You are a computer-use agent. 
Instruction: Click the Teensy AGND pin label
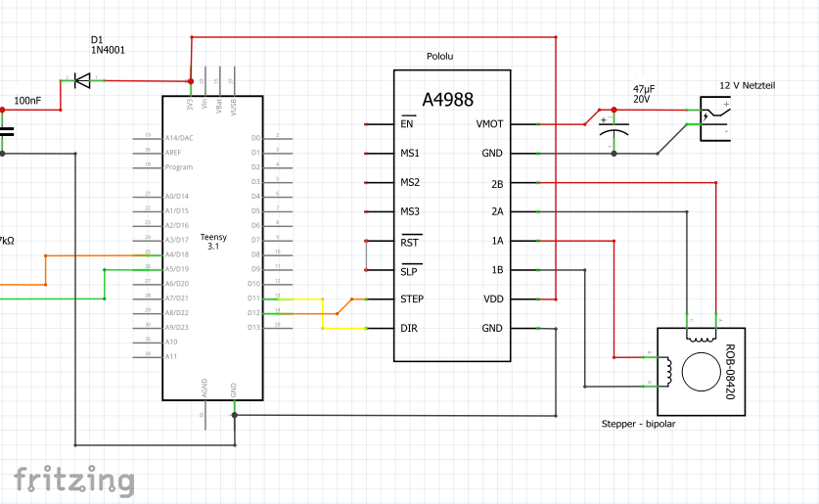(205, 389)
